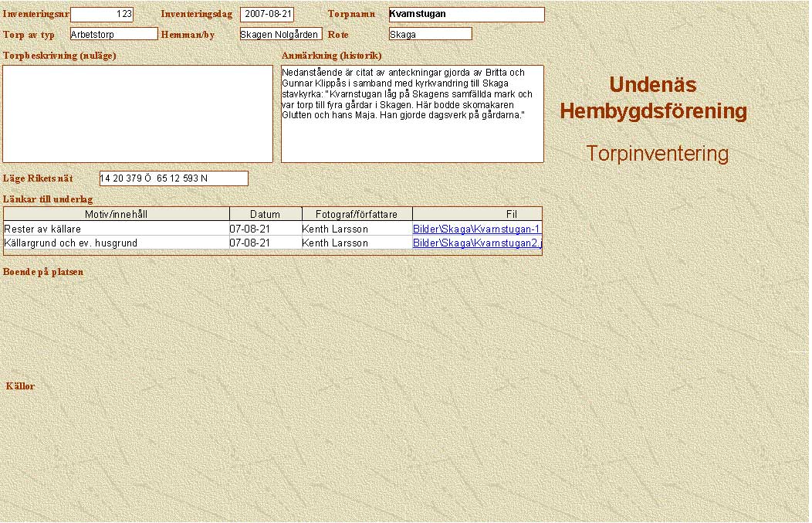
Task: Click the Datum column header
Action: pos(265,214)
